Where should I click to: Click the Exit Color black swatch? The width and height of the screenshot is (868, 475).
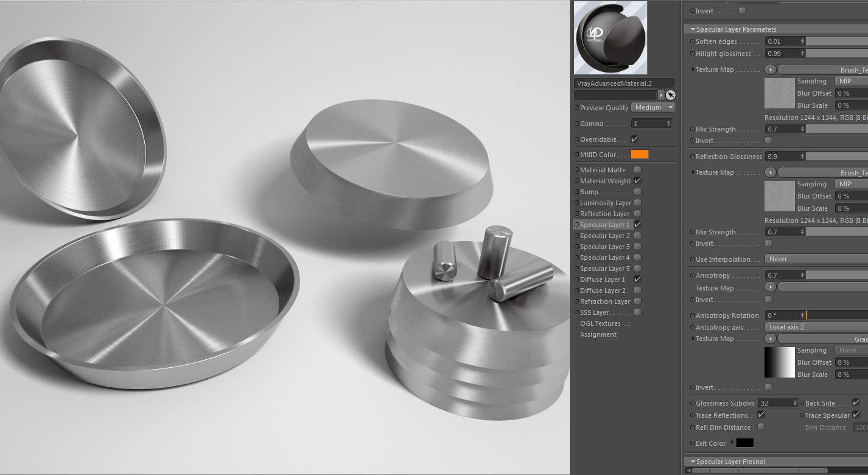[745, 443]
